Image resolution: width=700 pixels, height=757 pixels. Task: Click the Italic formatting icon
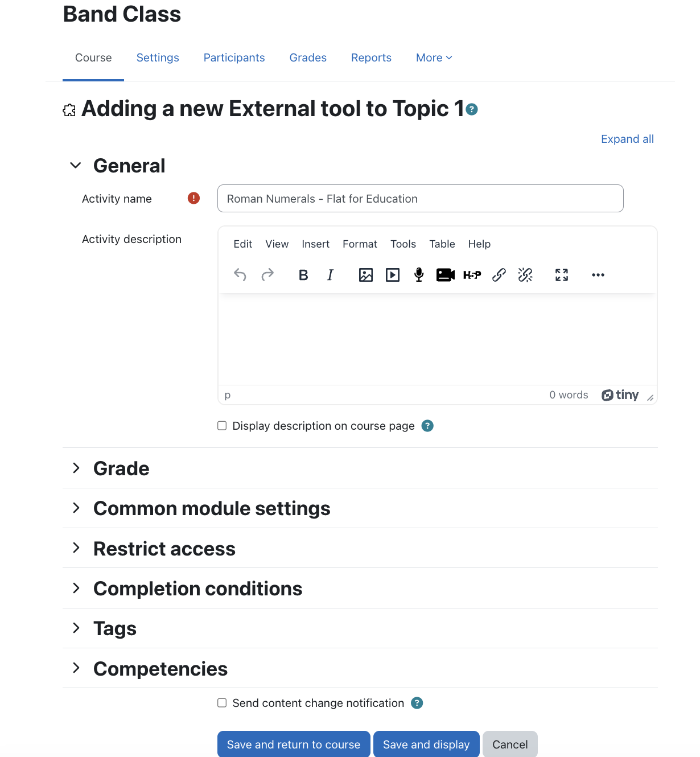tap(330, 275)
